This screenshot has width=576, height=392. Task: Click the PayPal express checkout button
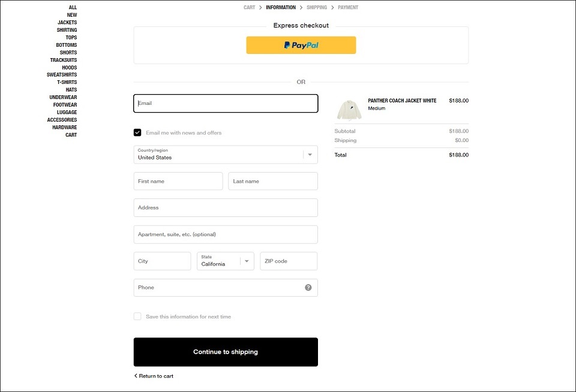click(301, 45)
